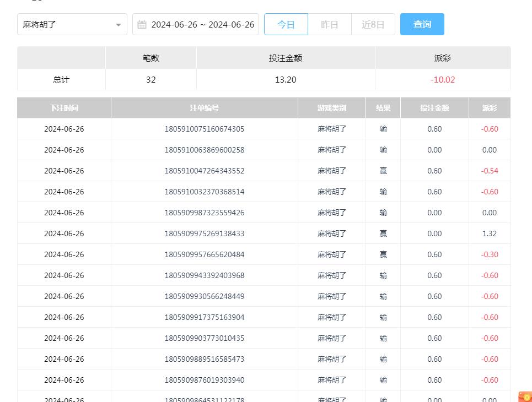Click the 游戏类别 column header
532x402 pixels.
coord(331,108)
